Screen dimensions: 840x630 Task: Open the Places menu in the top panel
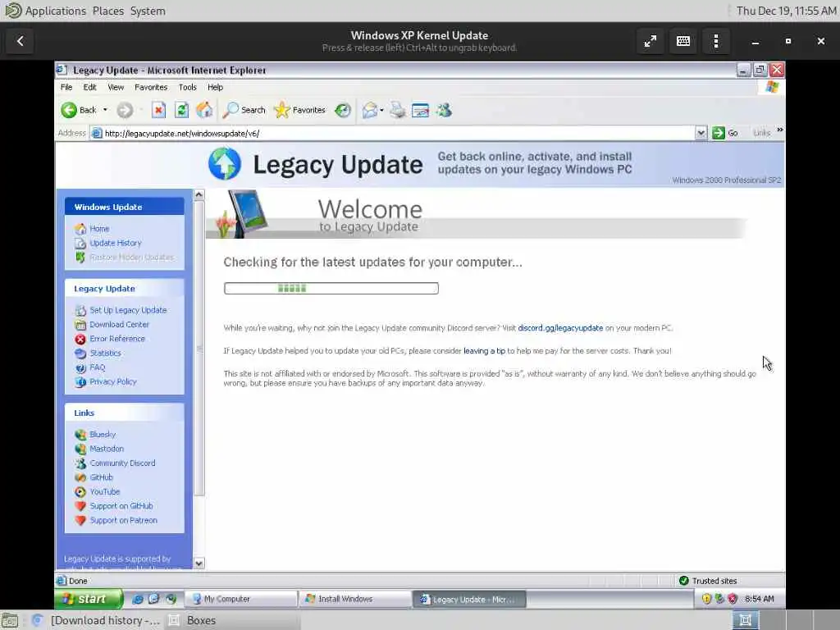pyautogui.click(x=108, y=11)
